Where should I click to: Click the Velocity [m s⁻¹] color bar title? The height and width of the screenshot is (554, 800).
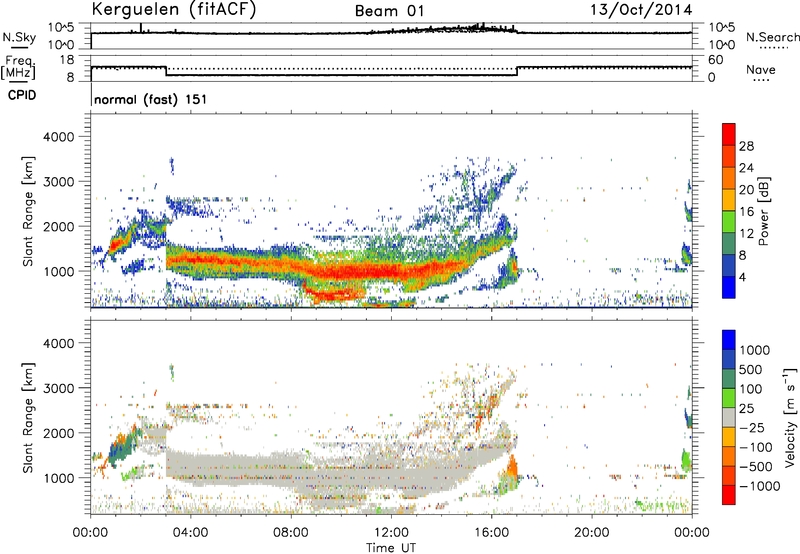click(x=790, y=417)
